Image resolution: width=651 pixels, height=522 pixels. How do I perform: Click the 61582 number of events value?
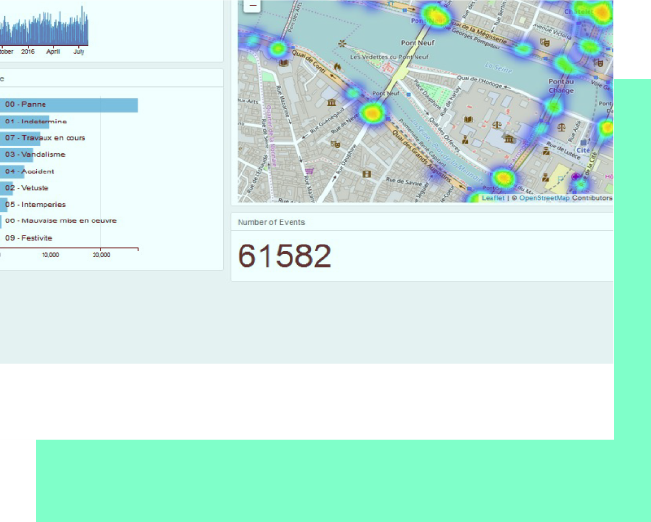(x=284, y=257)
